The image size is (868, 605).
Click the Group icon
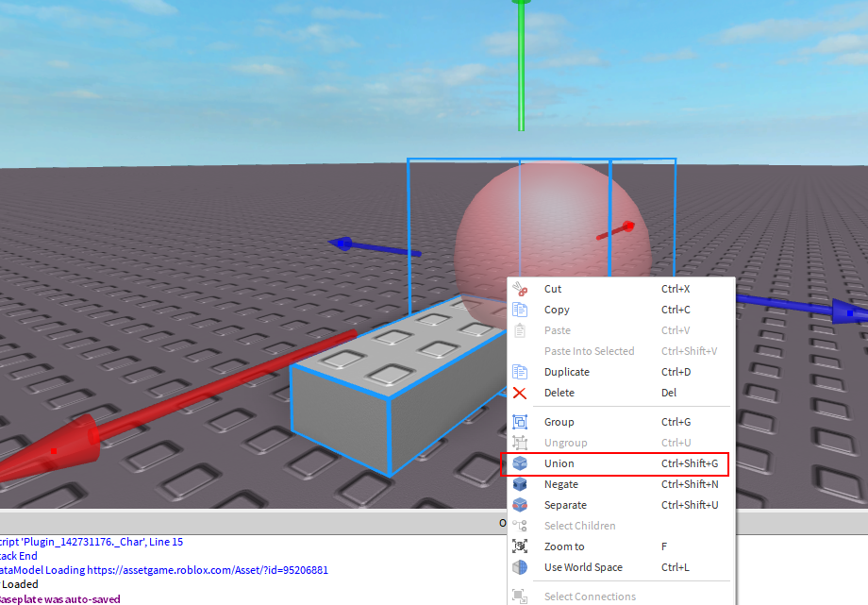pyautogui.click(x=519, y=422)
